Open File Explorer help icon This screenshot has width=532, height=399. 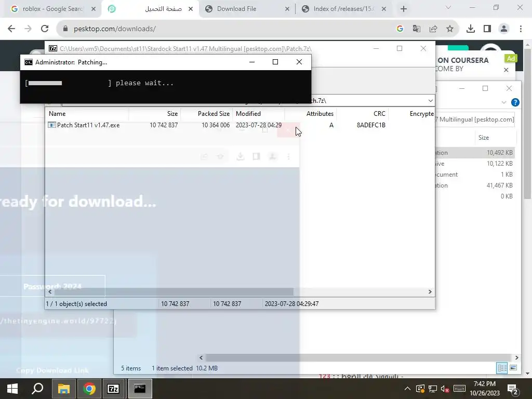[515, 102]
